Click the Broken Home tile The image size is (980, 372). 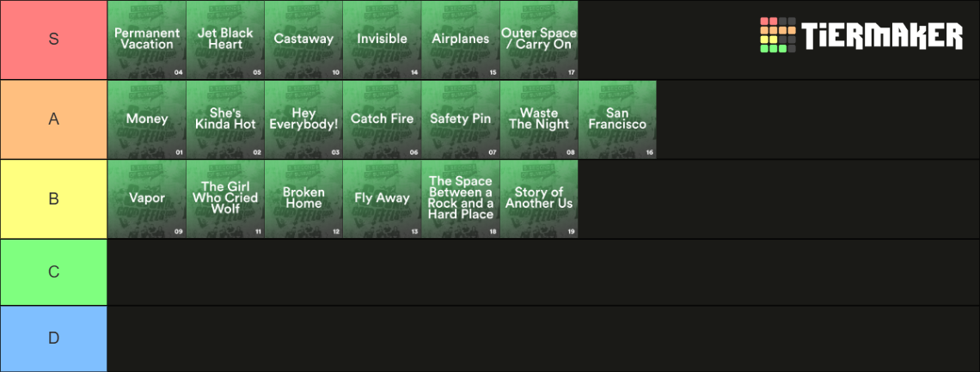[303, 199]
